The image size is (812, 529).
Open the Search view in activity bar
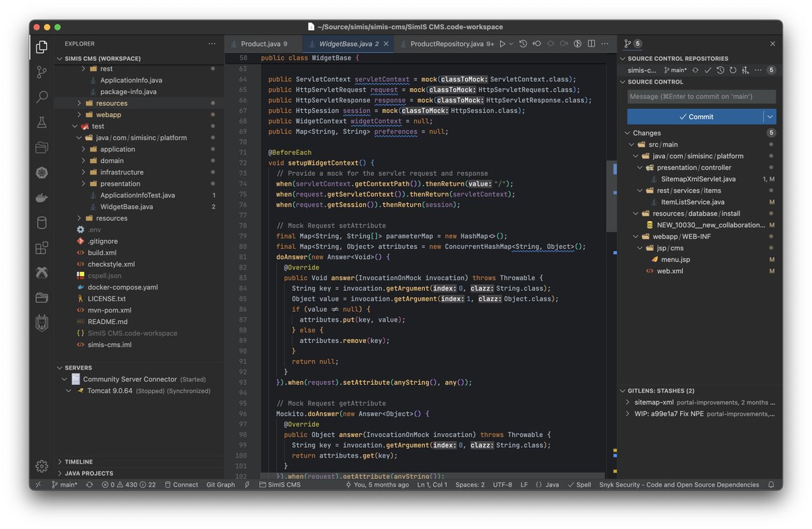(42, 97)
